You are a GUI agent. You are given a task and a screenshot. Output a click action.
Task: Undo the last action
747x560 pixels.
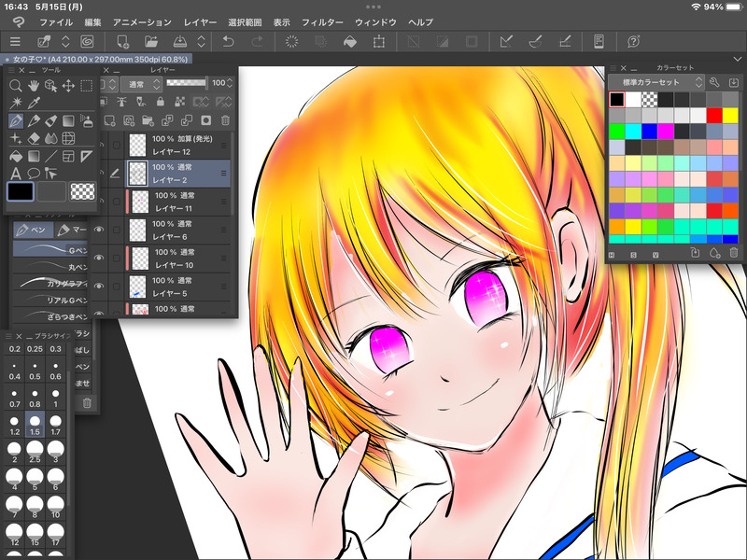click(228, 42)
